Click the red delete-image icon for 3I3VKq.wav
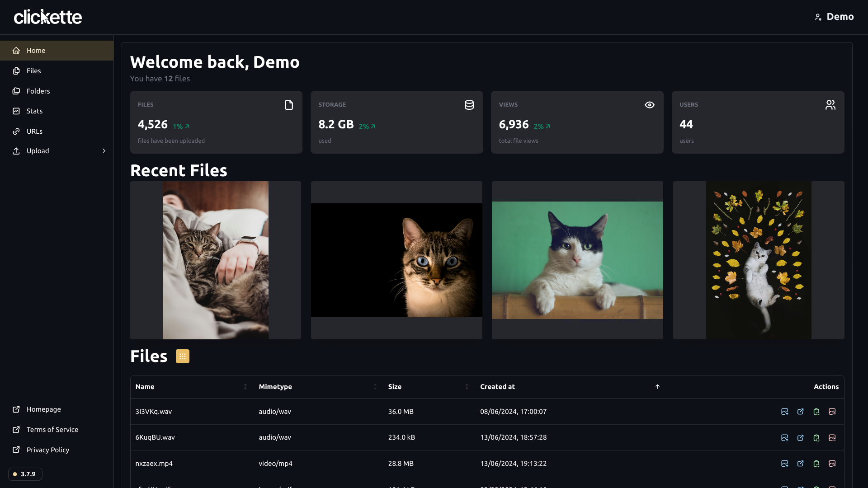Screen dimensions: 868x488 832,412
